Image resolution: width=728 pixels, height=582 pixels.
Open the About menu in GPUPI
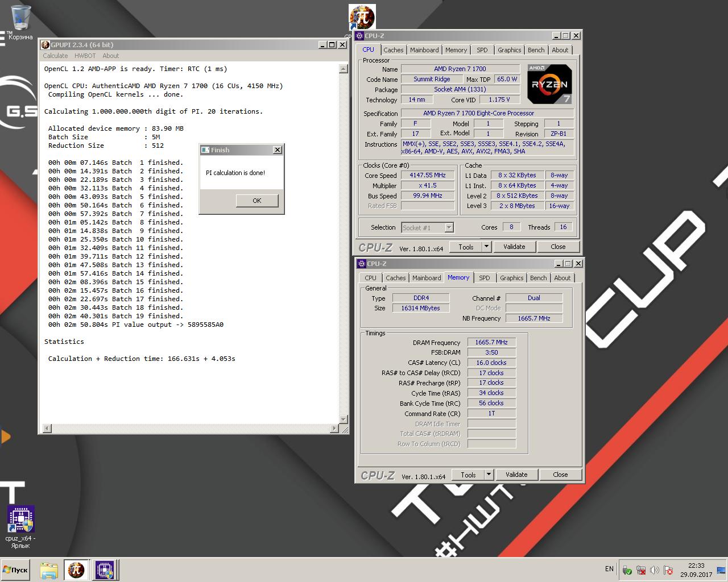tap(111, 56)
